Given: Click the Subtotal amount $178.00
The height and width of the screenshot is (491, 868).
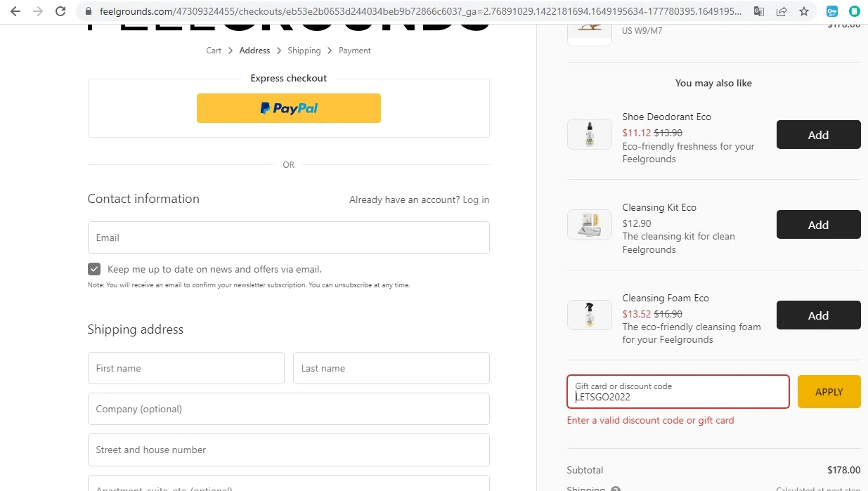Looking at the screenshot, I should (843, 470).
